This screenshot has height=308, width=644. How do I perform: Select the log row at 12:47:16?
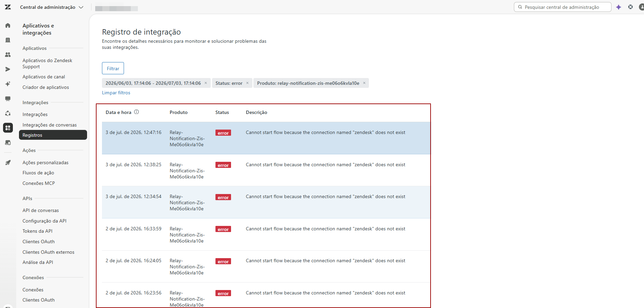point(266,138)
